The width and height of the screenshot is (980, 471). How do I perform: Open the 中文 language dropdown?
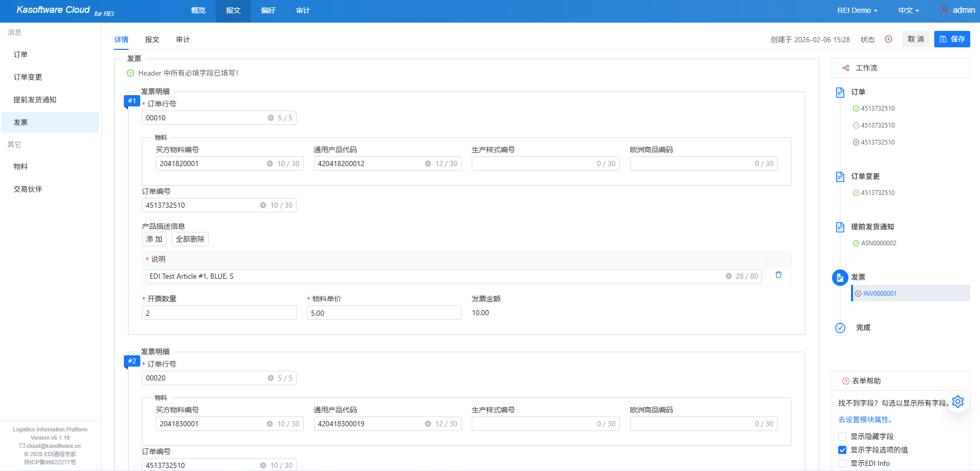click(908, 10)
